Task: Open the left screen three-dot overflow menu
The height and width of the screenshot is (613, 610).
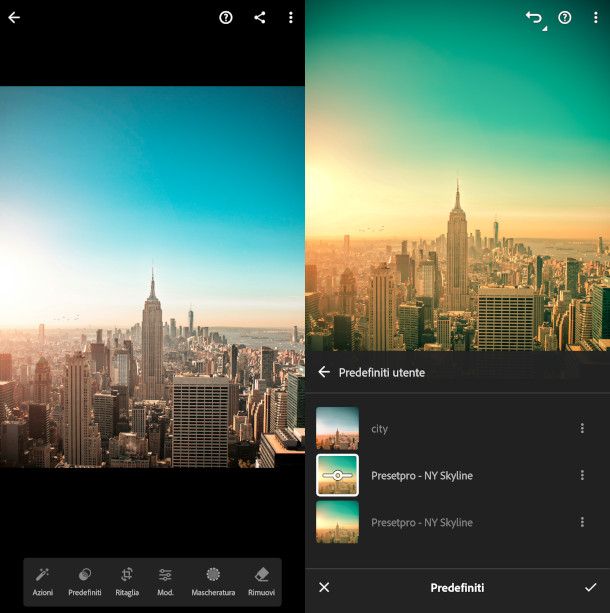Action: click(291, 18)
